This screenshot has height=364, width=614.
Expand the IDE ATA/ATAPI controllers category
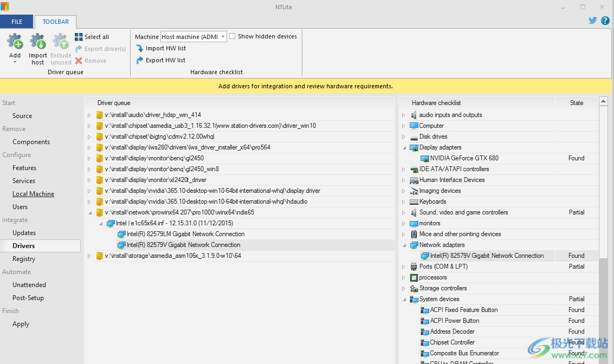pyautogui.click(x=404, y=170)
